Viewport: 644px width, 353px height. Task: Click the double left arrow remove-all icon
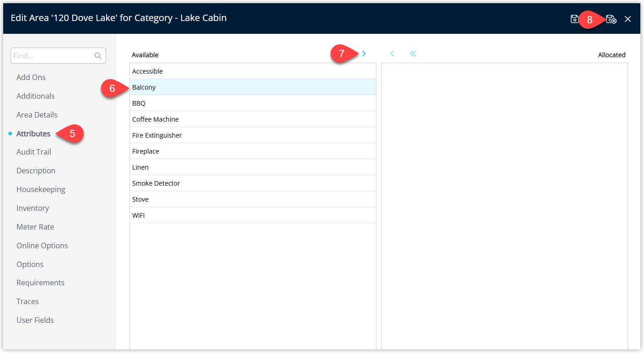pos(413,54)
